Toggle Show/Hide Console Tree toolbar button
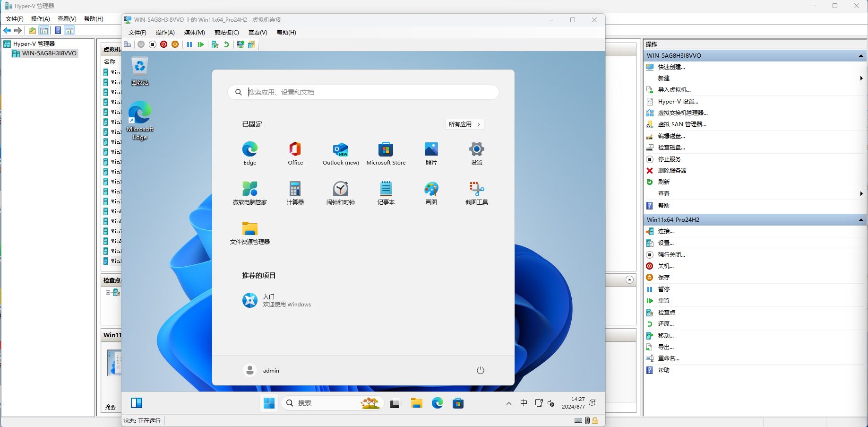 pos(44,31)
